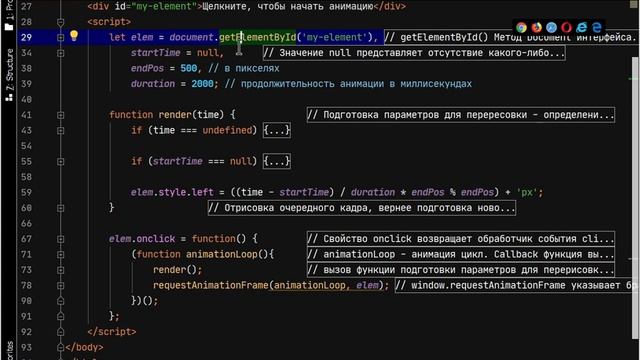This screenshot has width=640, height=360.
Task: Expand the {...} block after startTime === null
Action: pos(277,161)
